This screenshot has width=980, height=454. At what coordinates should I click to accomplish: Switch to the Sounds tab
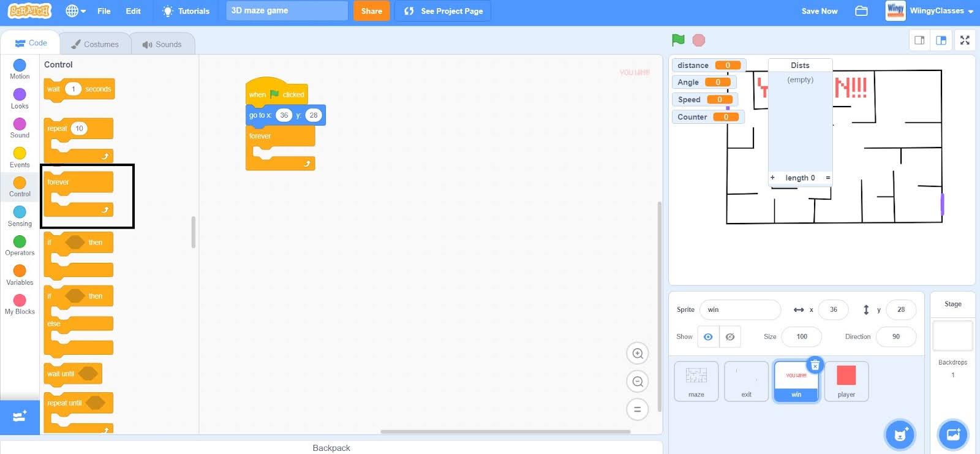pyautogui.click(x=162, y=44)
